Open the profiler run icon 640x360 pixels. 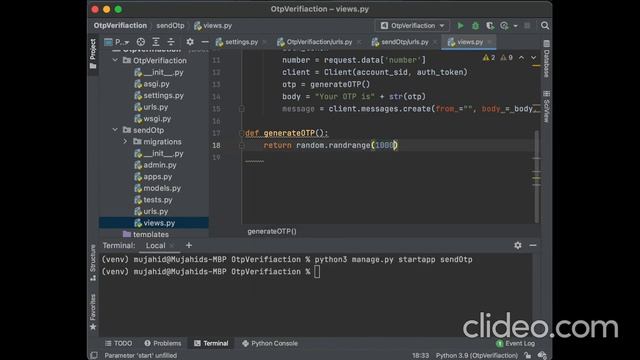click(x=504, y=26)
